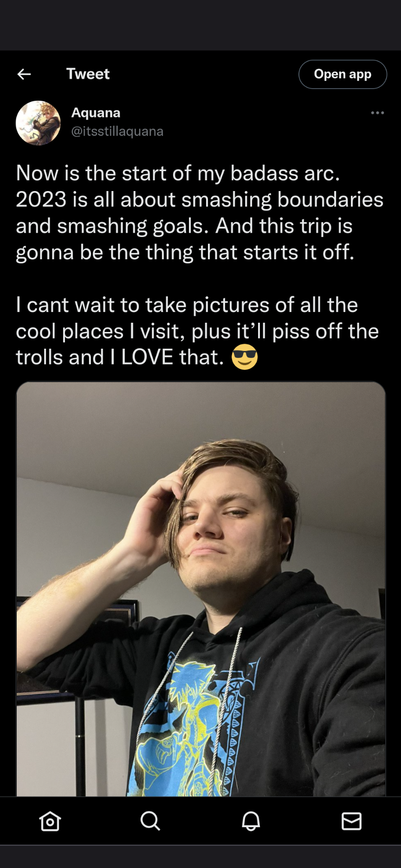
Task: Tap the '2023' text in tweet
Action: point(41,200)
